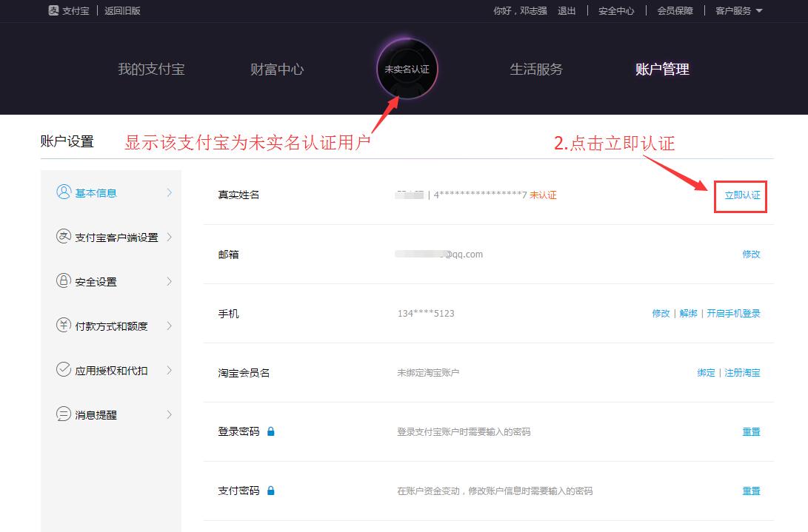Click the 开启手机登录 link
Image resolution: width=808 pixels, height=532 pixels.
tap(733, 313)
